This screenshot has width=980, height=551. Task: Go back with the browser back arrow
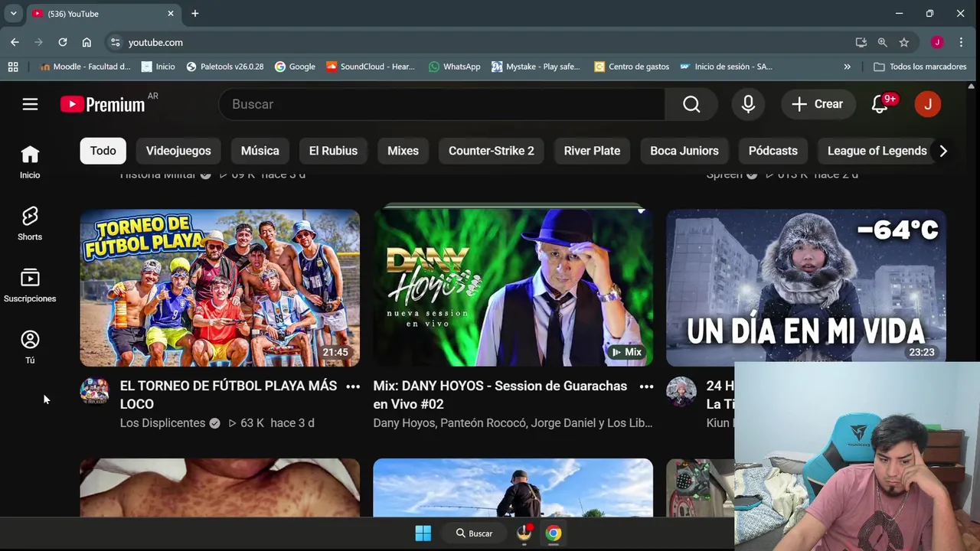[15, 42]
